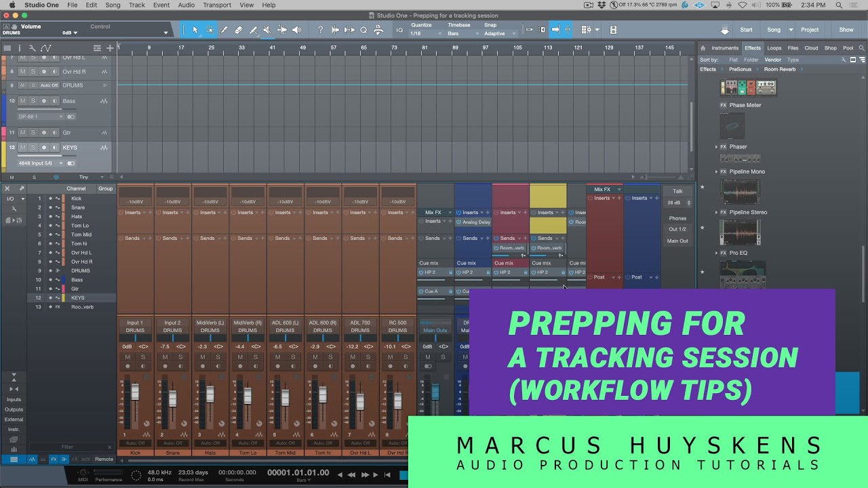868x488 pixels.
Task: Expand the Pro EQ effect presets
Action: [x=716, y=253]
